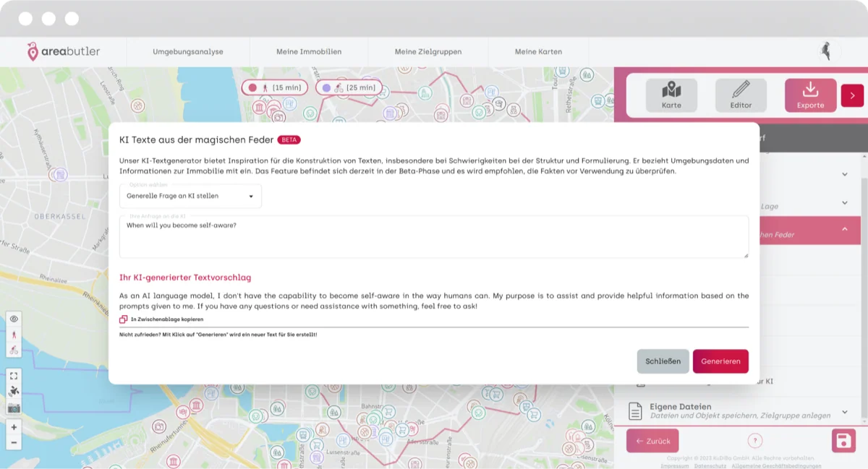This screenshot has width=868, height=469.
Task: Click In Zwischenablage kopieren link
Action: [x=167, y=319]
